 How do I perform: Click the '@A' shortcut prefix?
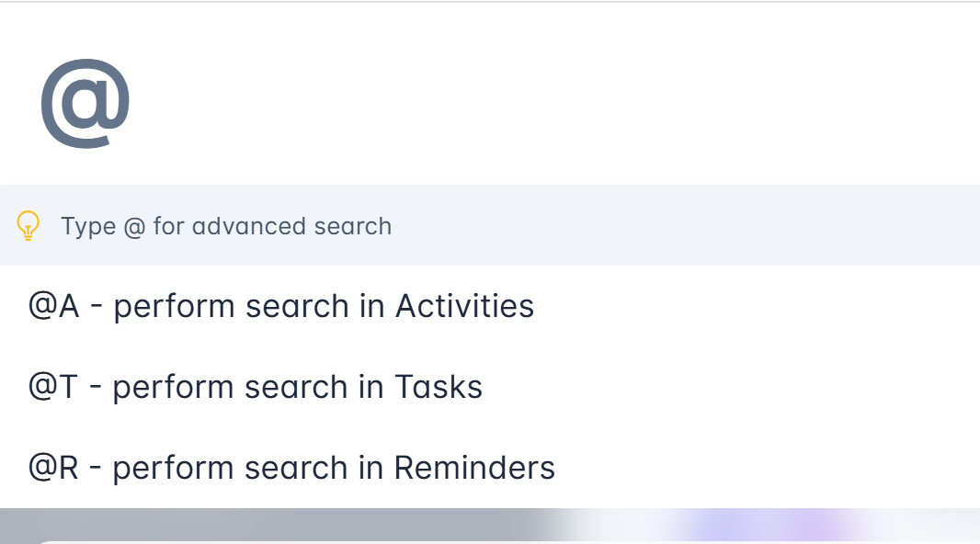click(x=54, y=306)
